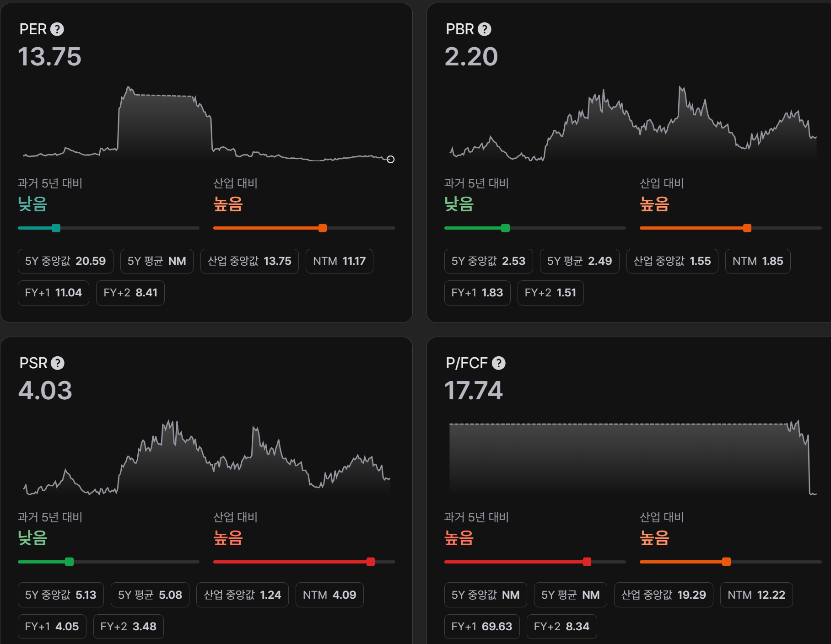The width and height of the screenshot is (831, 644).
Task: Click the P/FCF 5-year comparison red slider handle
Action: coord(587,562)
